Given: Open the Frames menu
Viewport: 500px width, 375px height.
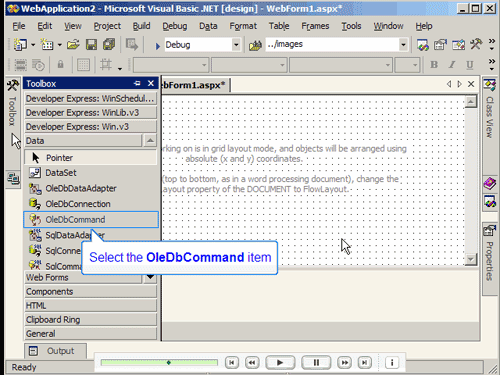Looking at the screenshot, I should [315, 26].
